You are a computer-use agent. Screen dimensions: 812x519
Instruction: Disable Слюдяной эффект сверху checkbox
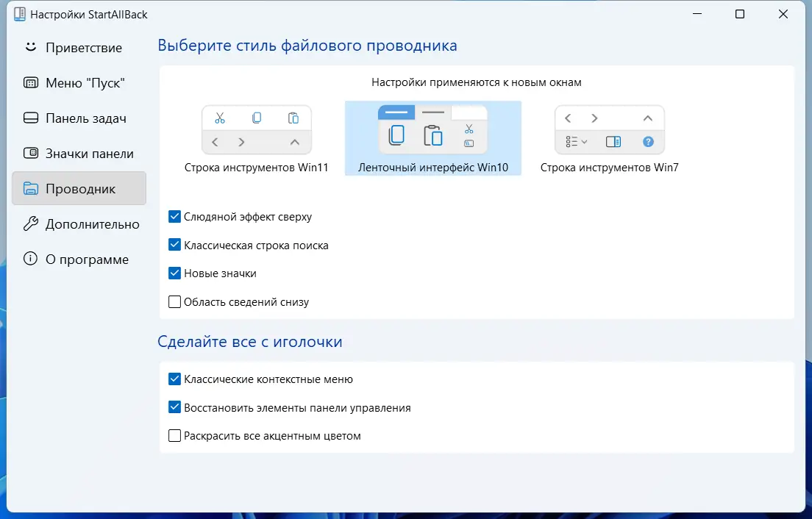pos(174,216)
